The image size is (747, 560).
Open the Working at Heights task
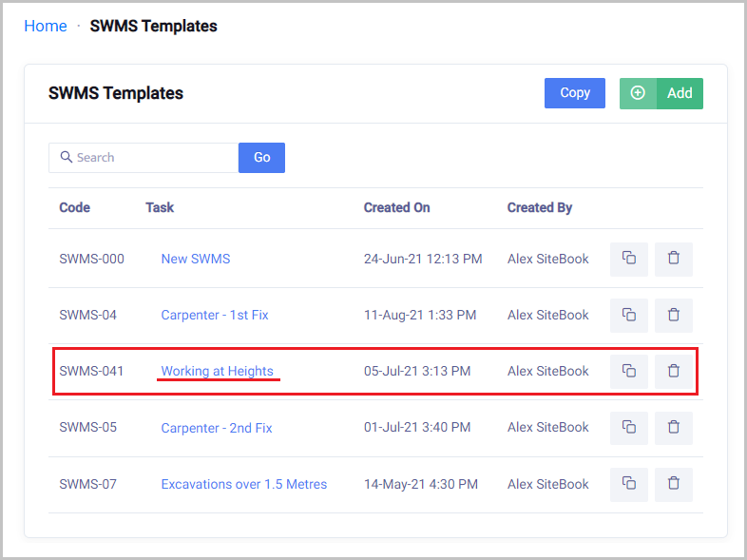click(217, 371)
